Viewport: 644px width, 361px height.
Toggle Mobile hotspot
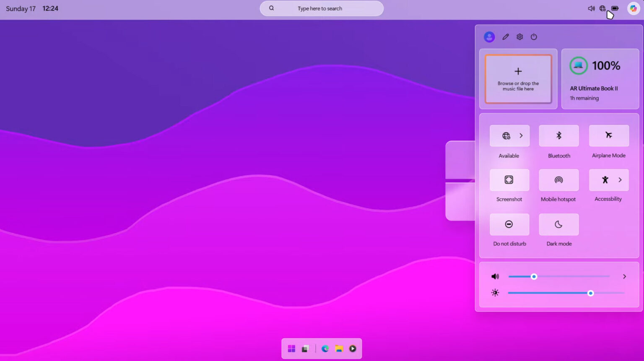click(x=558, y=180)
